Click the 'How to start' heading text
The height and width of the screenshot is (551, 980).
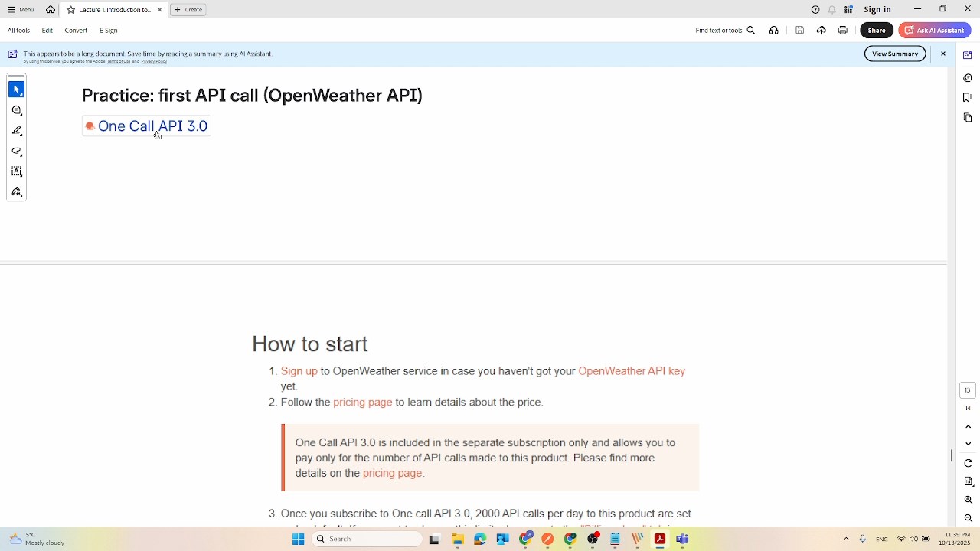pos(310,344)
